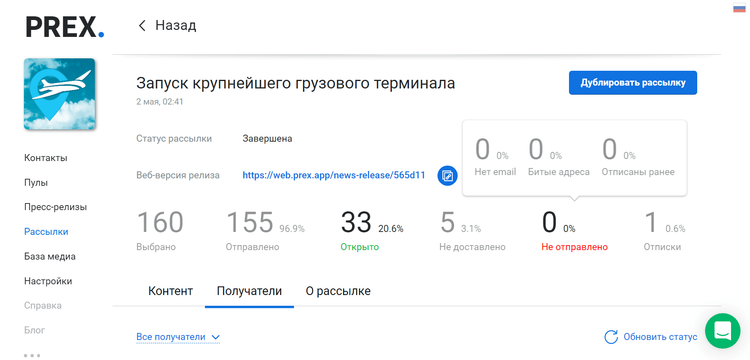
Task: Open Контакты in sidebar
Action: click(x=46, y=158)
